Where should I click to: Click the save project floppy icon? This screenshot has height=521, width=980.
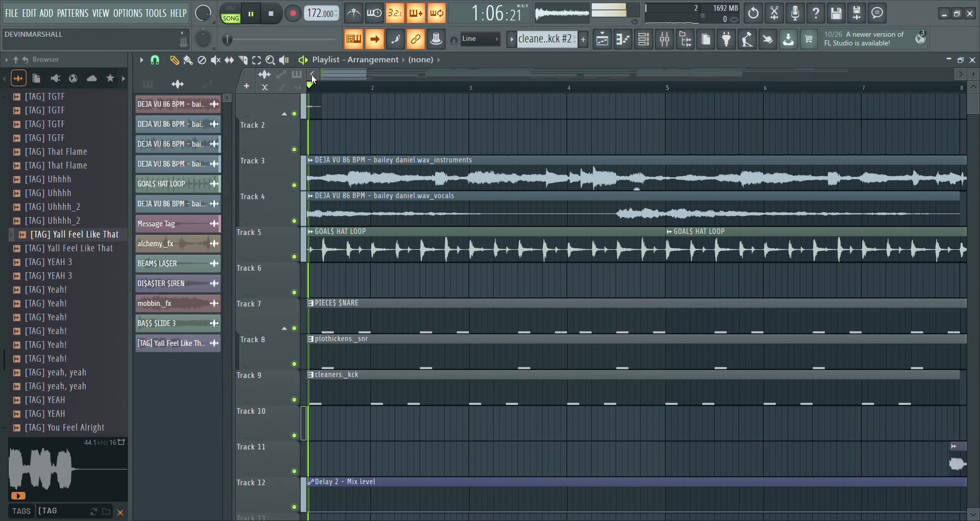point(837,14)
